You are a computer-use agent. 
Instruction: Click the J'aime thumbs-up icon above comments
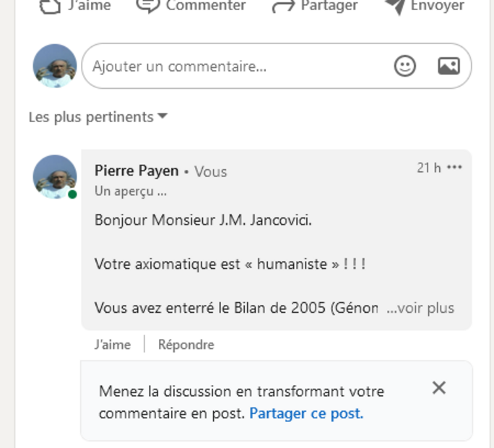click(49, 6)
